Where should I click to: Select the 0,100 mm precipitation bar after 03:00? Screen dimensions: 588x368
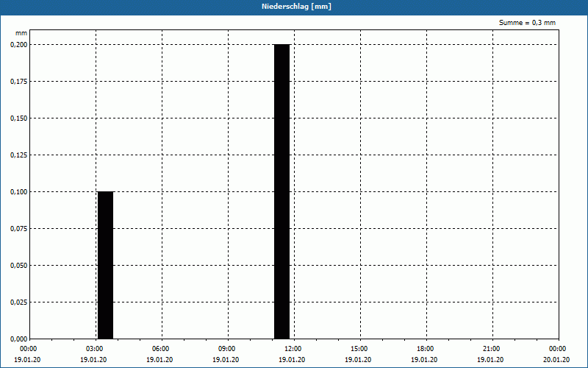105,265
